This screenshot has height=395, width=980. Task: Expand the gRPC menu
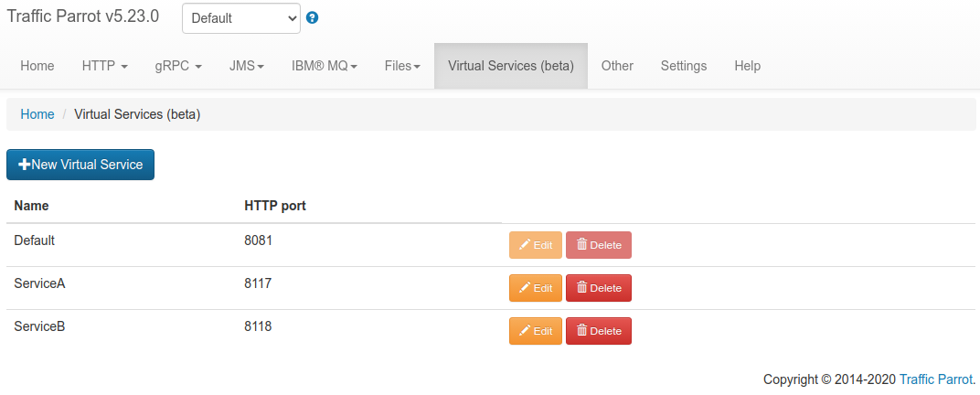pyautogui.click(x=178, y=66)
